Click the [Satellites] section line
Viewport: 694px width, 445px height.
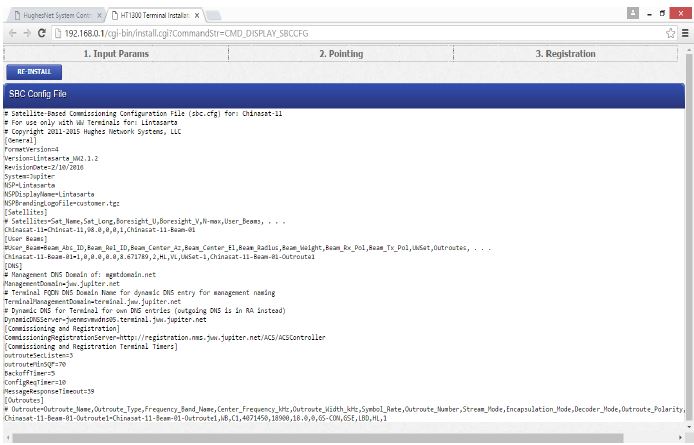click(x=26, y=212)
